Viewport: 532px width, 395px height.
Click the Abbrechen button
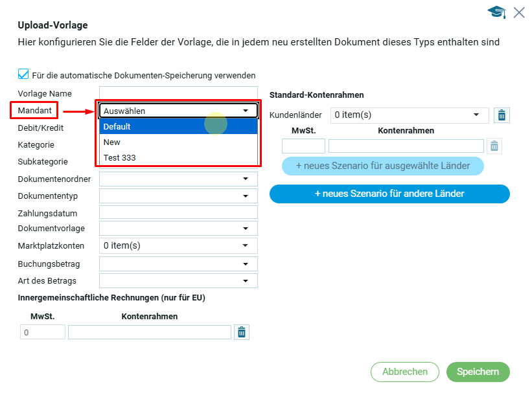[405, 372]
